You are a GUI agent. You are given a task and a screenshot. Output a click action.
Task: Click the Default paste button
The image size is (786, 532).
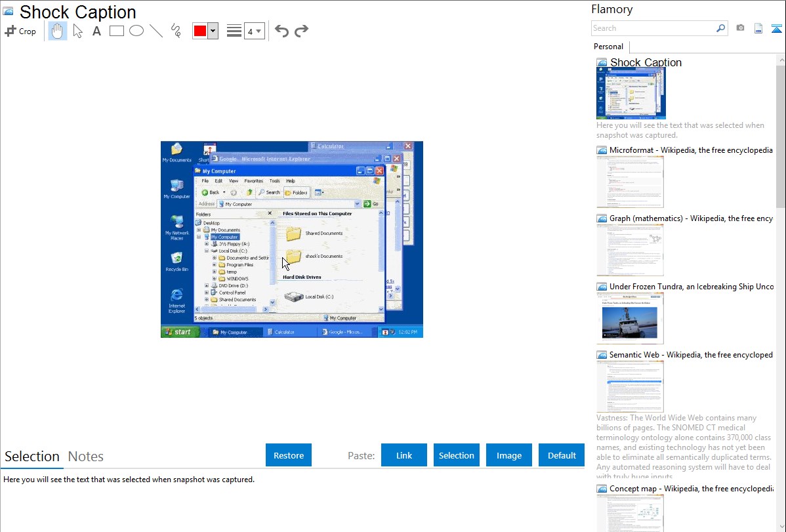point(562,455)
